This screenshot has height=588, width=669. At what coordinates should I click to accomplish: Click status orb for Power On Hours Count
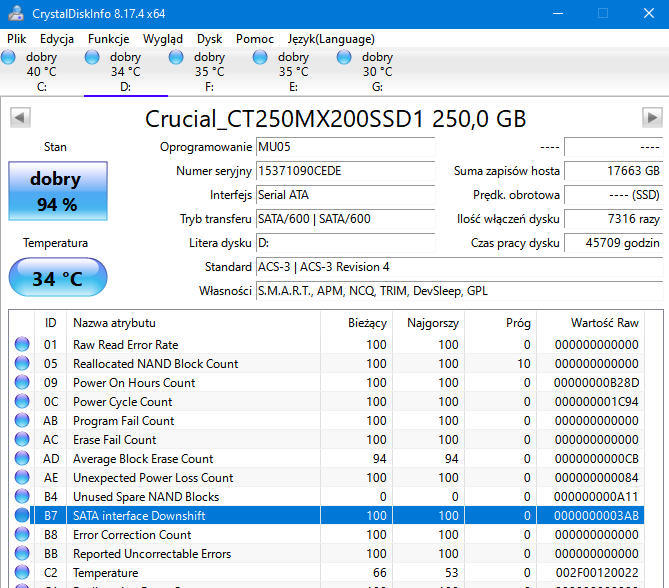(22, 382)
